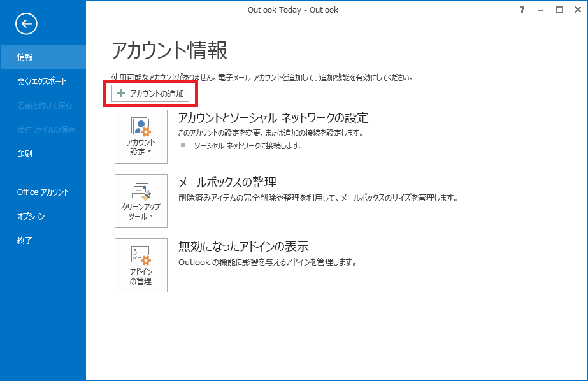Viewport: 588px width, 381px height.
Task: Click ソーシャル ネットワークに接続します text
Action: (x=248, y=145)
